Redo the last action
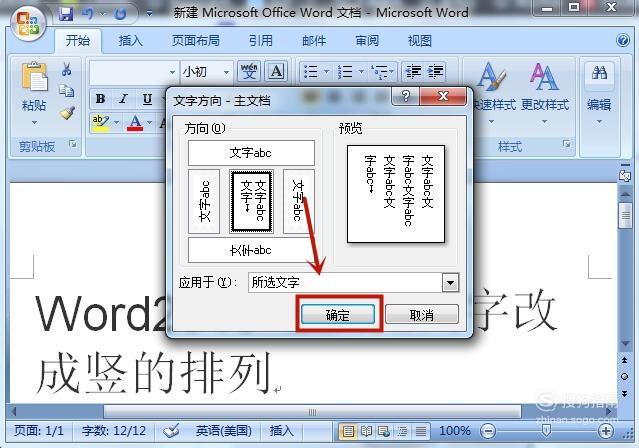This screenshot has height=448, width=639. tap(120, 14)
